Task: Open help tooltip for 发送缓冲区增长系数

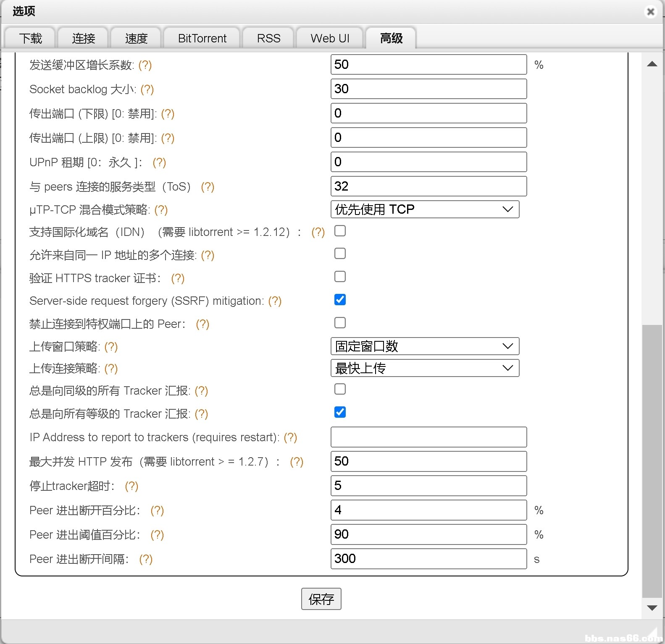Action: click(145, 65)
